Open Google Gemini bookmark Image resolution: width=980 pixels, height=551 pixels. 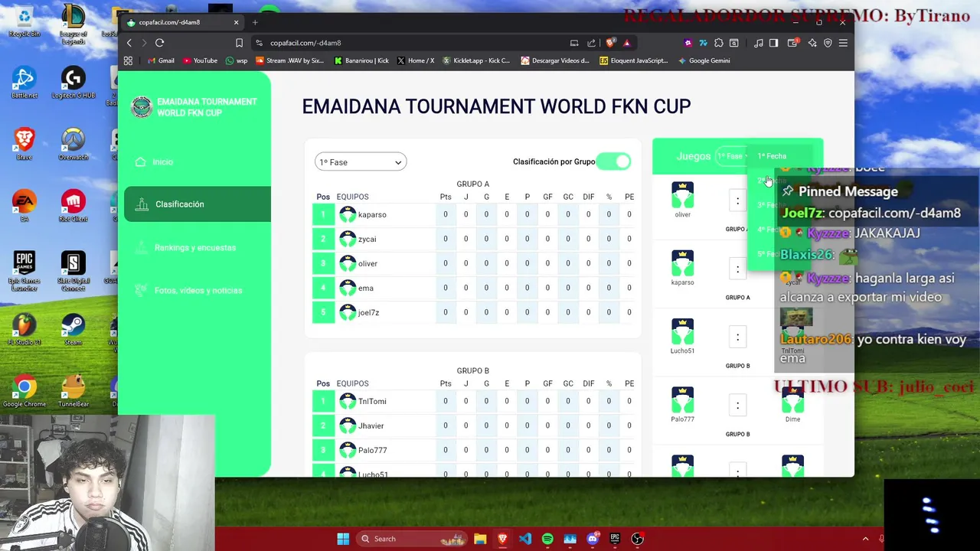coord(704,60)
